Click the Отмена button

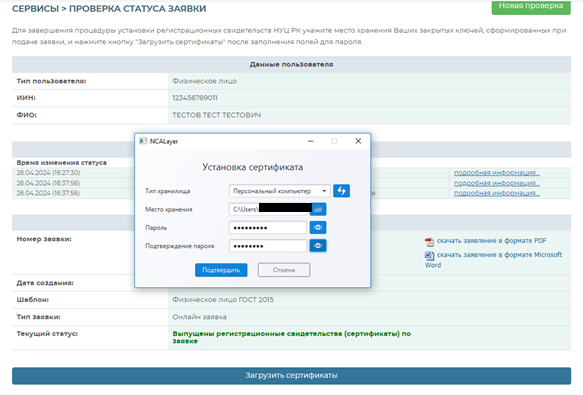coord(284,270)
